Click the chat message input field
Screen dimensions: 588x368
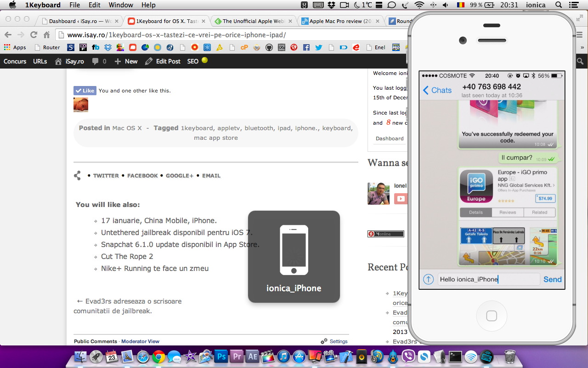coord(488,279)
